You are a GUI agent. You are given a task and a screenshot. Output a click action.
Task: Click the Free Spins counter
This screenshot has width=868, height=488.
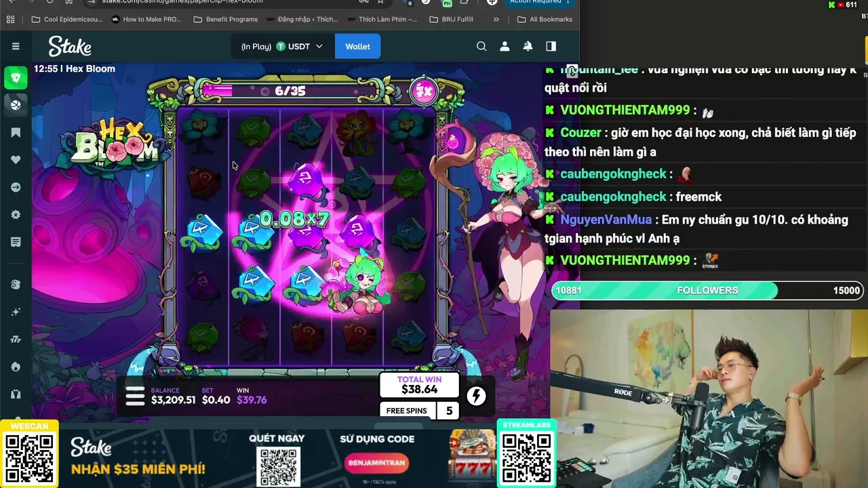tap(420, 411)
